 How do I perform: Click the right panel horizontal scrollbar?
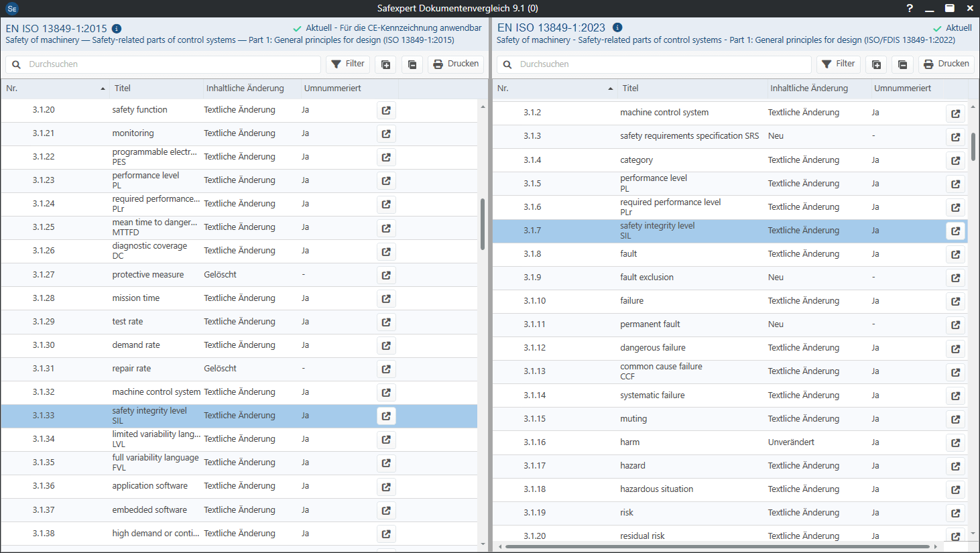coord(717,547)
